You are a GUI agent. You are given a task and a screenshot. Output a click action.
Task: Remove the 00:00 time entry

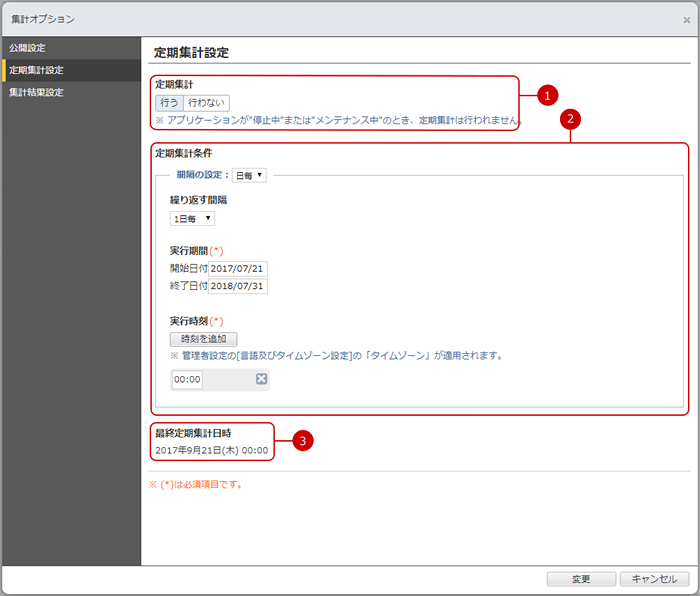[261, 379]
